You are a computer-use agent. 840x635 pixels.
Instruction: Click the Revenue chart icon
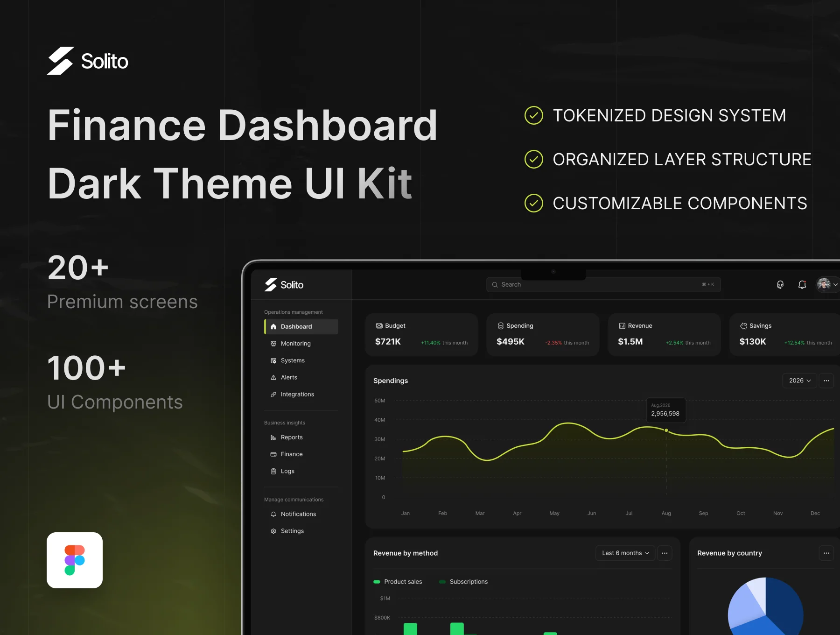[x=622, y=326]
